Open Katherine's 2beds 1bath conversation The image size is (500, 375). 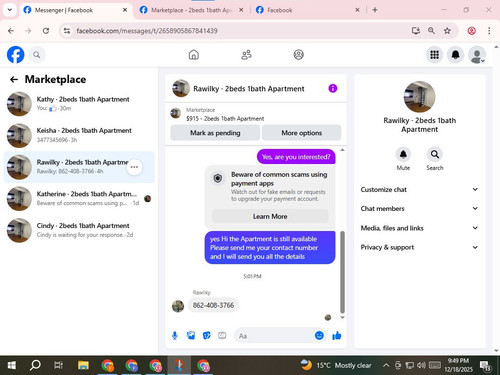(79, 199)
